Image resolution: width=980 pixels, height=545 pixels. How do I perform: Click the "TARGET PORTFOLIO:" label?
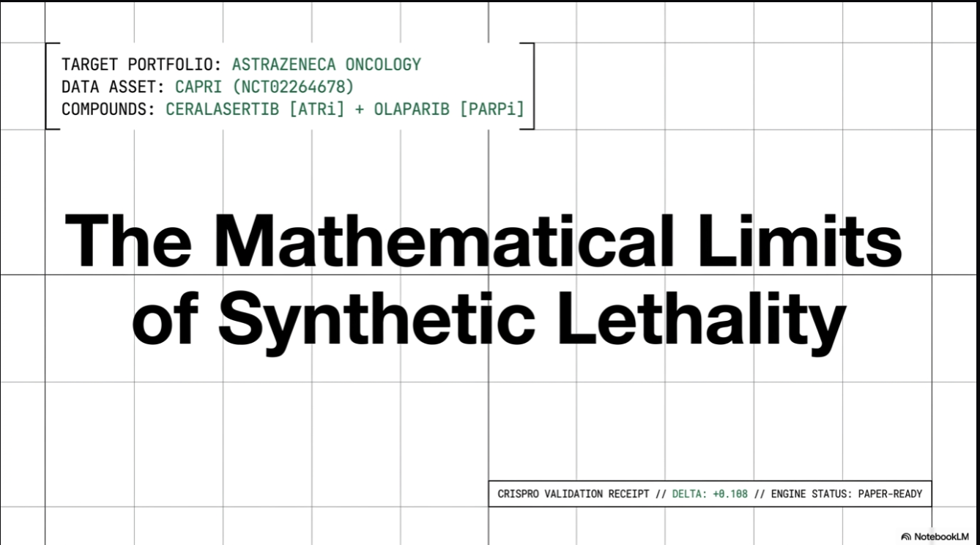(144, 64)
